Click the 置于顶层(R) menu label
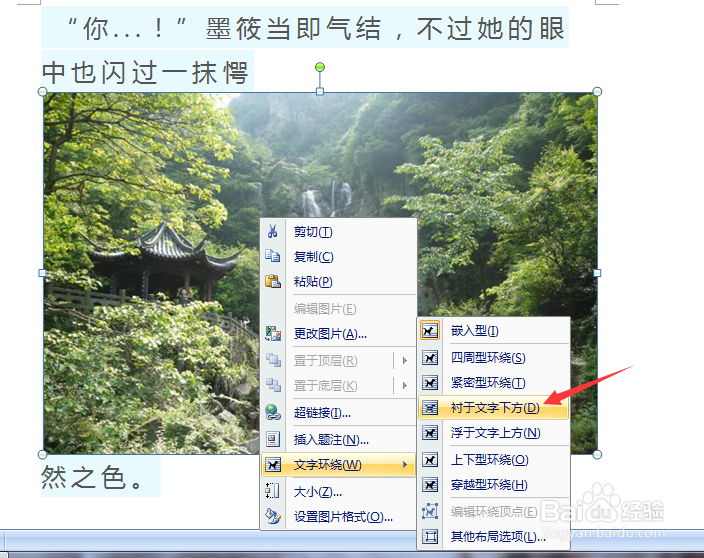Viewport: 704px width, 558px height. [326, 360]
